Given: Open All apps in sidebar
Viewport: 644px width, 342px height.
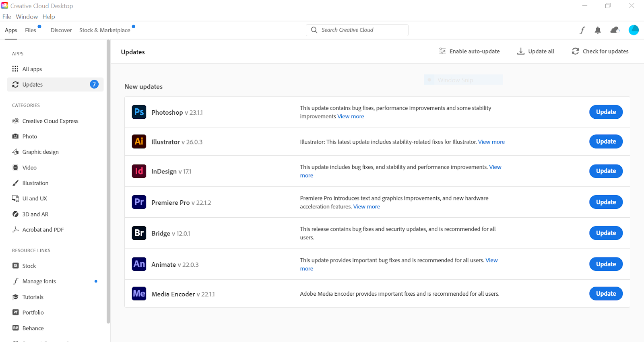Looking at the screenshot, I should (x=55, y=69).
